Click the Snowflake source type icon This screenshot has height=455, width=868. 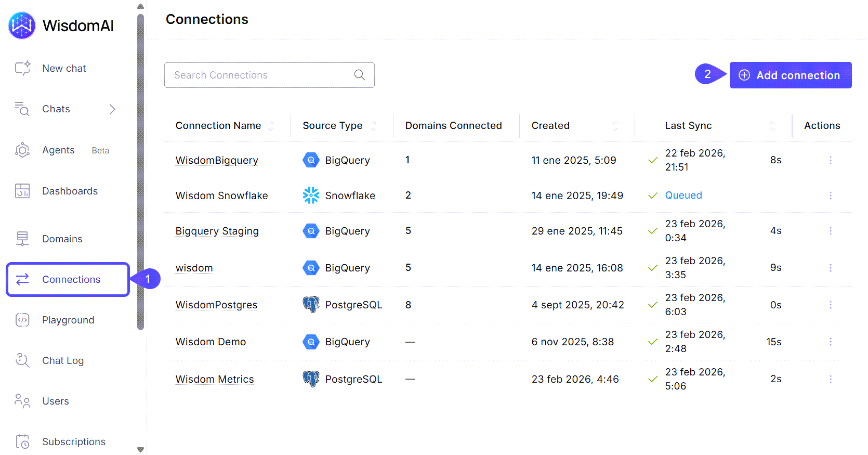[311, 196]
